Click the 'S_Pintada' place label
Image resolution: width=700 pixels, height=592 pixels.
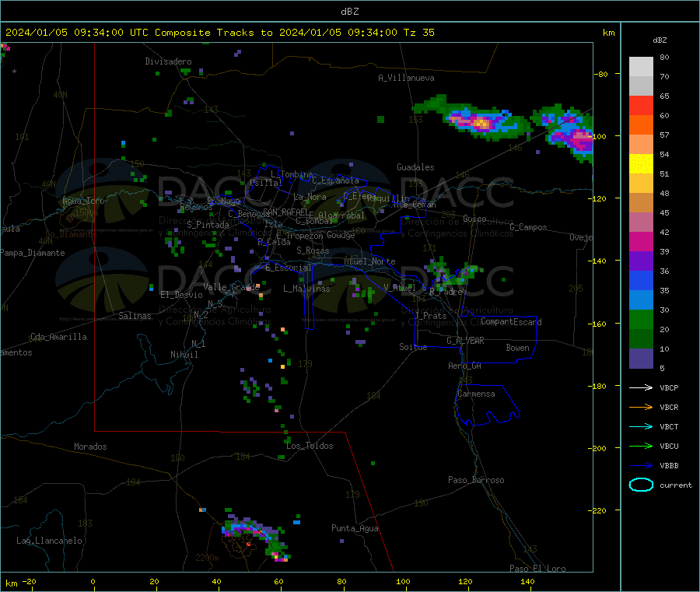coord(208,225)
